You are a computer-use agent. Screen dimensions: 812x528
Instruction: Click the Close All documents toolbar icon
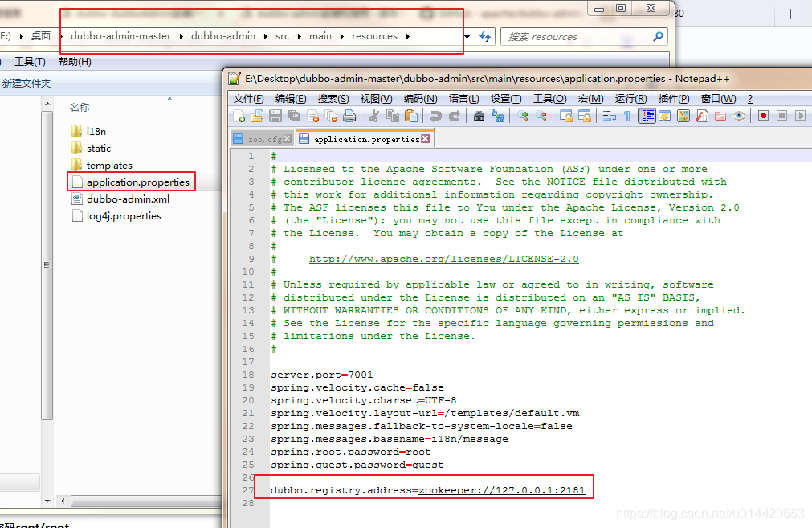331,116
